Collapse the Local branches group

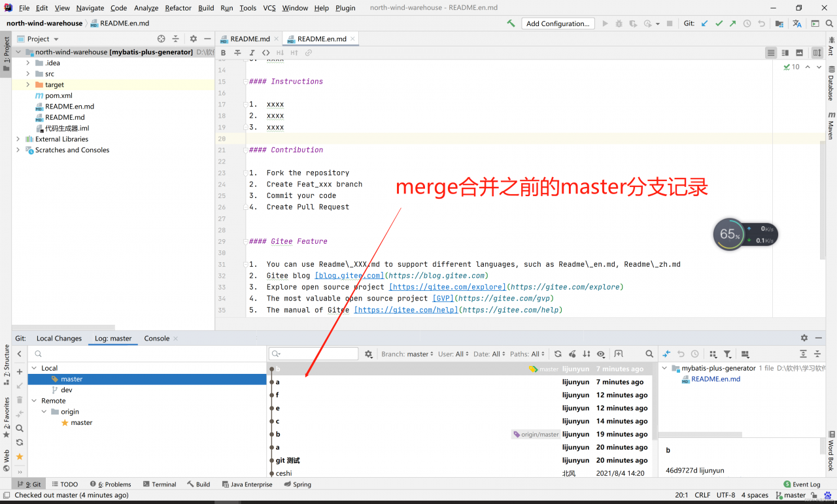point(34,368)
